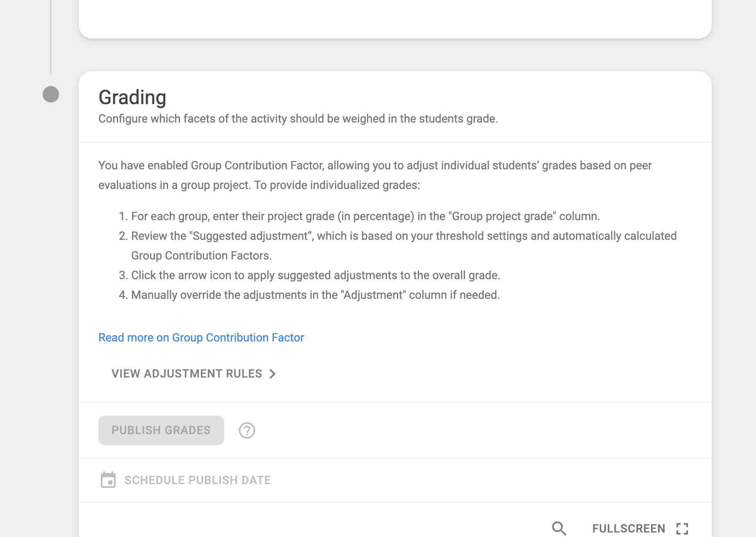The image size is (756, 537).
Task: Click the fullscreen corner-brackets icon
Action: pos(682,528)
